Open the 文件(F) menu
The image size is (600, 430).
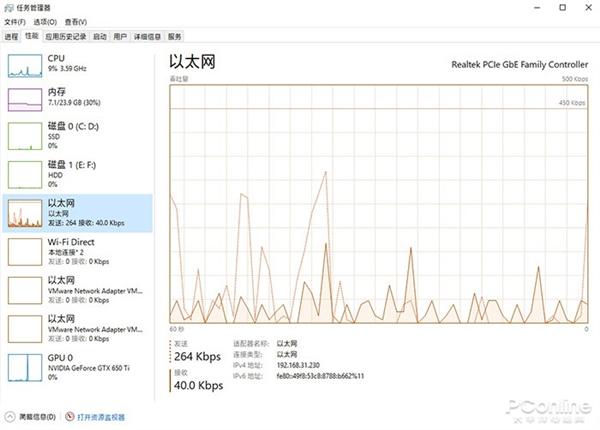pyautogui.click(x=15, y=22)
